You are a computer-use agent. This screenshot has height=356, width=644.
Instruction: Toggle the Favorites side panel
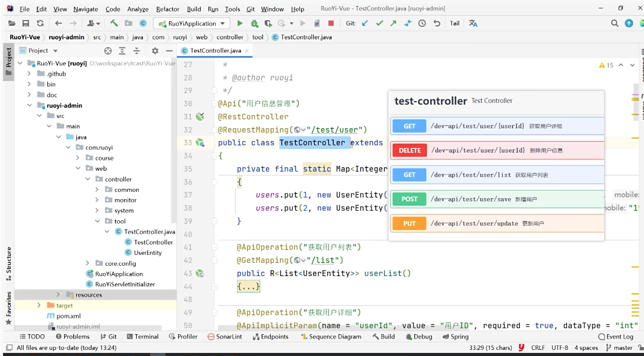click(x=8, y=308)
